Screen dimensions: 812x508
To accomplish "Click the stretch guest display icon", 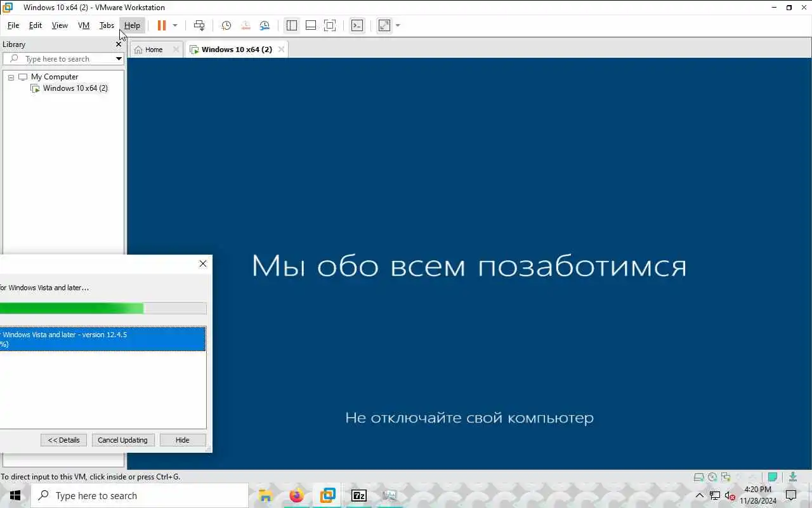I will (x=384, y=25).
